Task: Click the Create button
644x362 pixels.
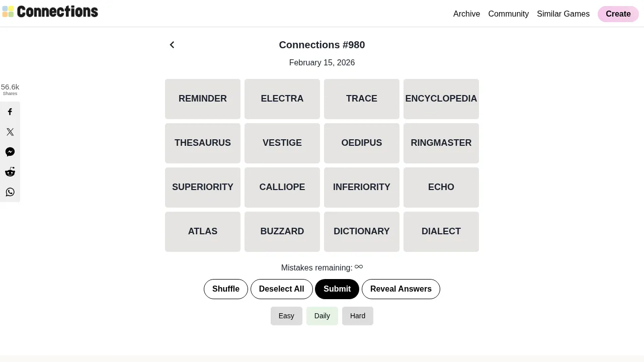Action: (618, 14)
